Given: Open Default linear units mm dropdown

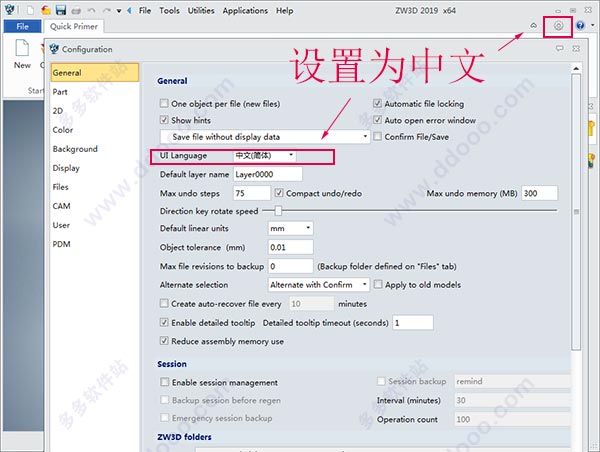Looking at the screenshot, I should coord(290,228).
